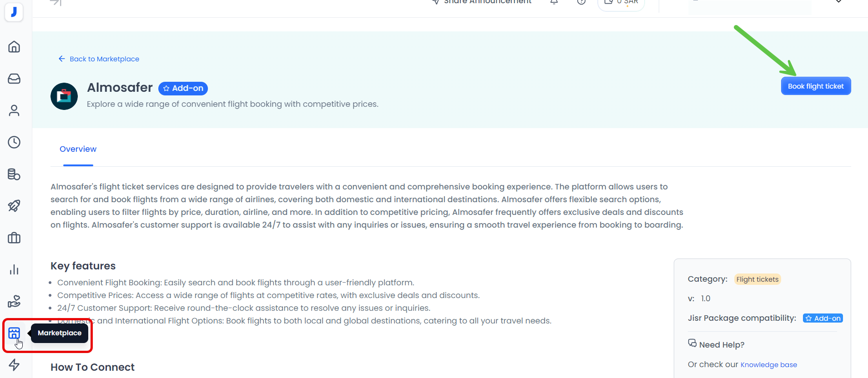Open the notifications bell
This screenshot has width=868, height=378.
[554, 2]
